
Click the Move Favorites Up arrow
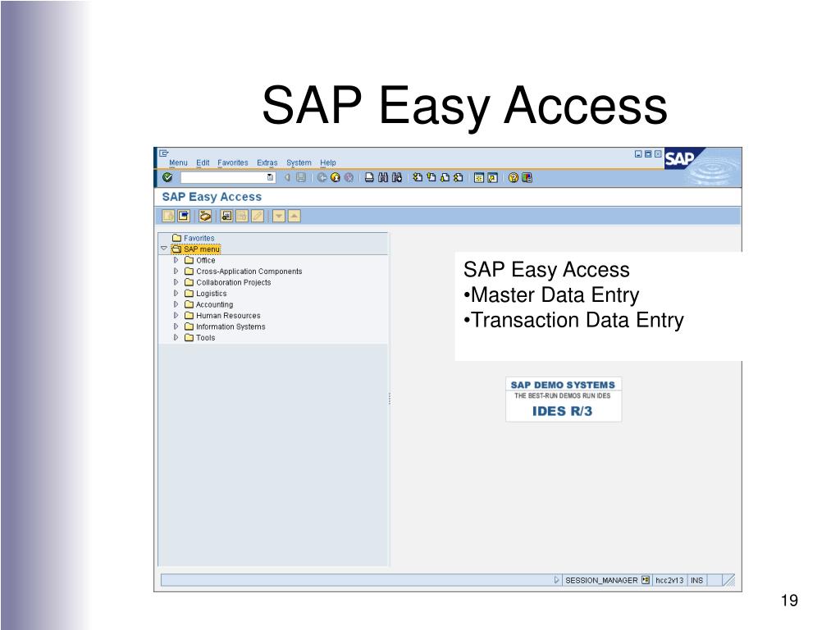pos(294,216)
